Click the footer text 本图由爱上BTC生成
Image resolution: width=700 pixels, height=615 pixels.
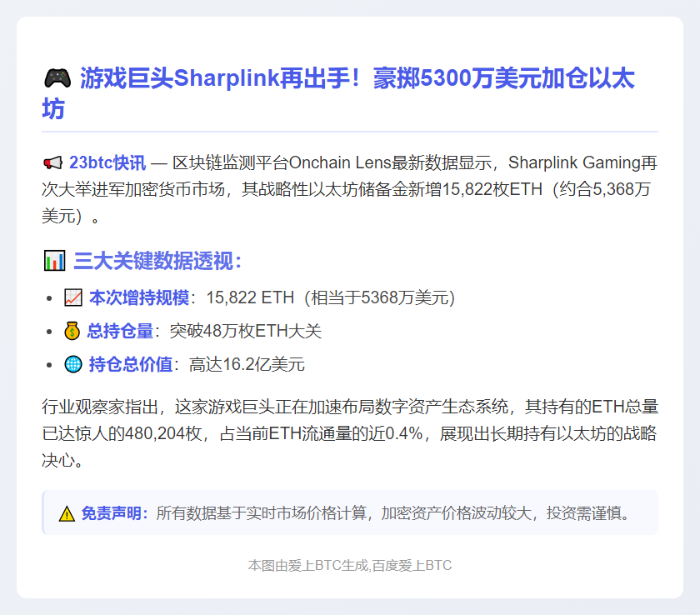(308, 565)
